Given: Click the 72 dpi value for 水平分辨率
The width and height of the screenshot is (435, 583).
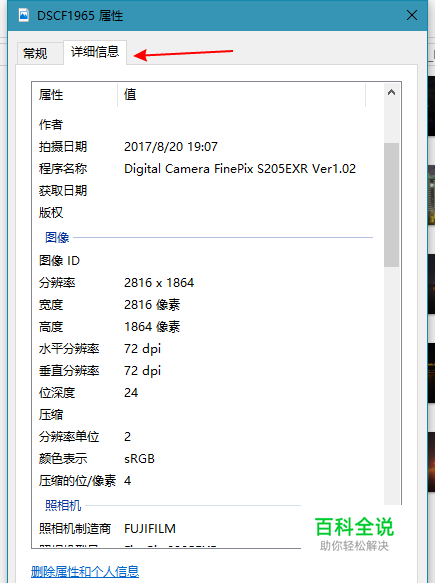Looking at the screenshot, I should coord(142,349).
